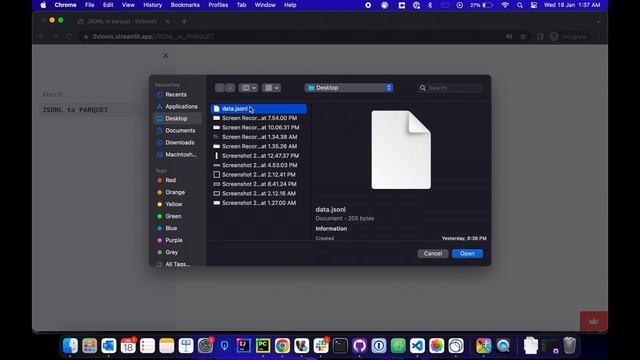Select the Red tag

pos(176,180)
